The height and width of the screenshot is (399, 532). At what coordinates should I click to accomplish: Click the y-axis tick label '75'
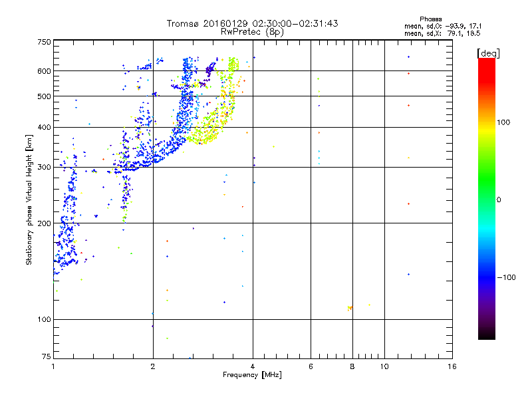pyautogui.click(x=47, y=356)
